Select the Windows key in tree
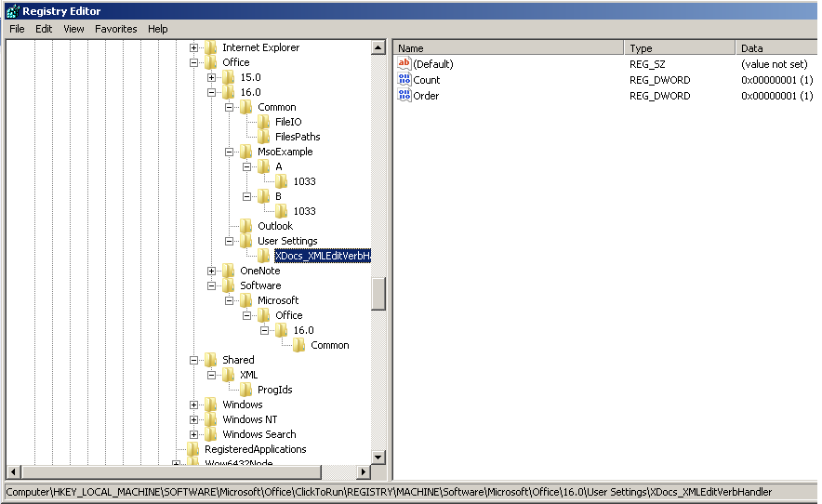The height and width of the screenshot is (504, 822). [242, 405]
